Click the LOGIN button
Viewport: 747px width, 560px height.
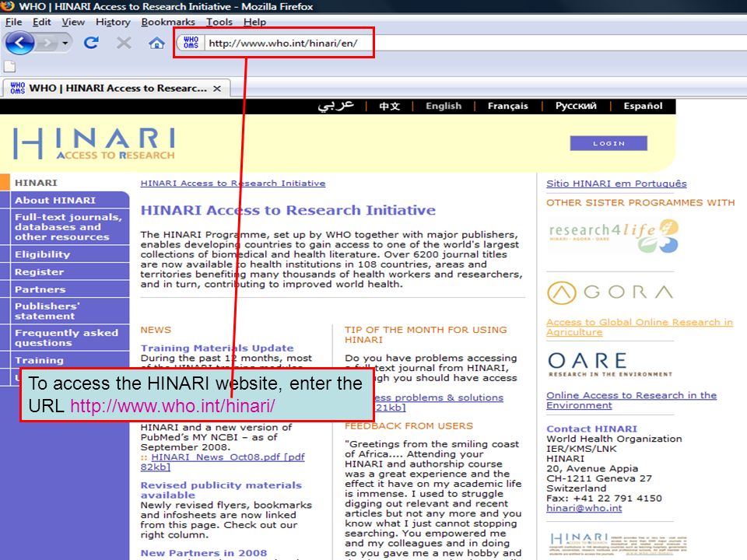608,143
